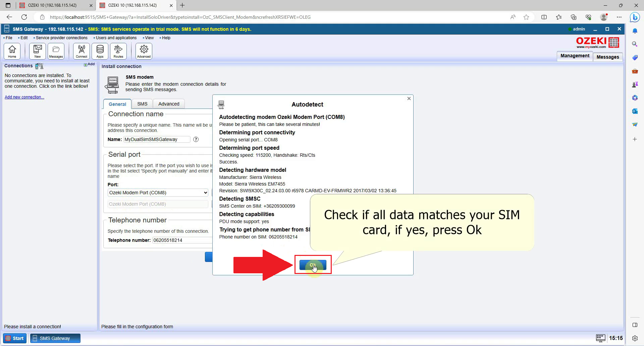Open browser tab actions menu icon
Viewport: 644px width, 346px height.
click(8, 5)
